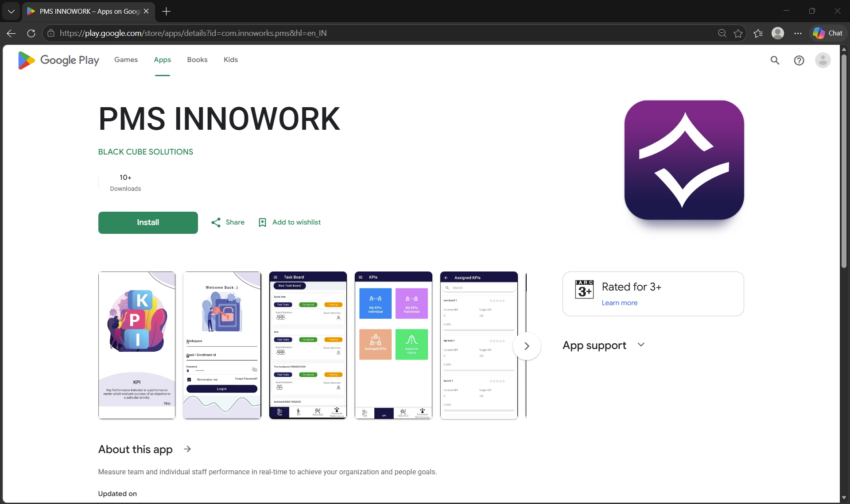Click the IARC 3+ rating badge

(x=584, y=289)
